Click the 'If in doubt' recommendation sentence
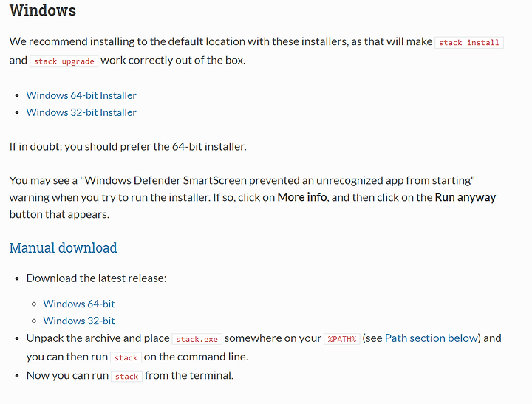The width and height of the screenshot is (532, 404). tap(128, 146)
